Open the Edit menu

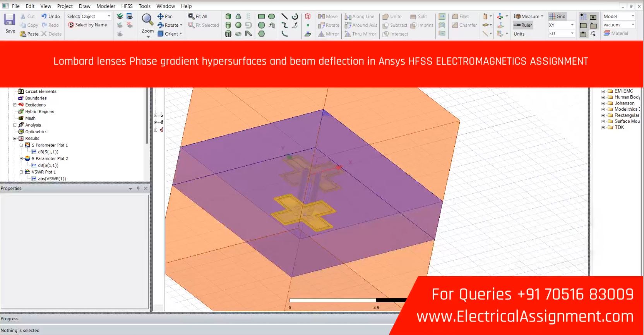[x=30, y=6]
